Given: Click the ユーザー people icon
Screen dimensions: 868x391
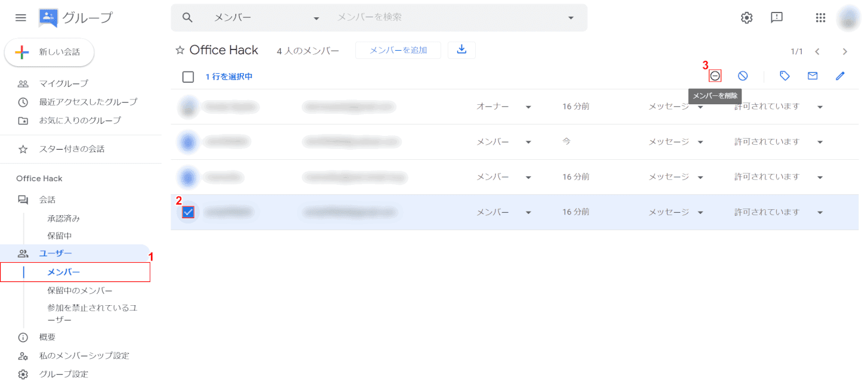Looking at the screenshot, I should [23, 254].
